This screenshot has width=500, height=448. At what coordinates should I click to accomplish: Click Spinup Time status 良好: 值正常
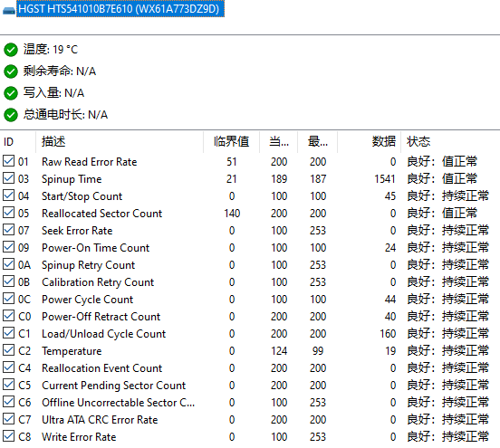coord(442,179)
